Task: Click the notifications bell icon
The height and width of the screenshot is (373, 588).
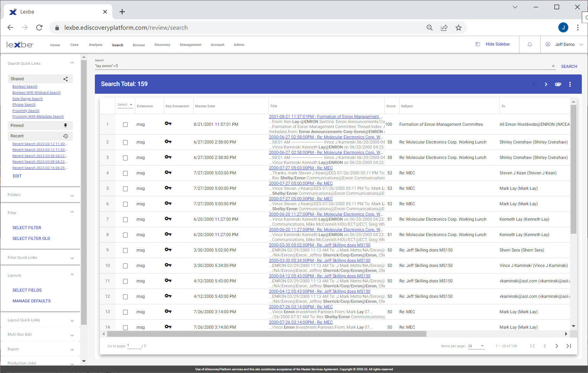Action: [529, 44]
